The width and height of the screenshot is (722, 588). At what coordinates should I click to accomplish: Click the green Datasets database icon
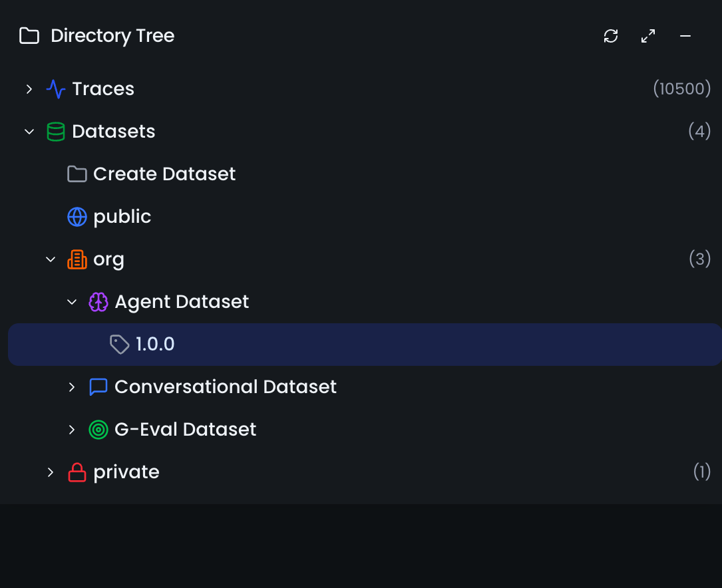[56, 132]
